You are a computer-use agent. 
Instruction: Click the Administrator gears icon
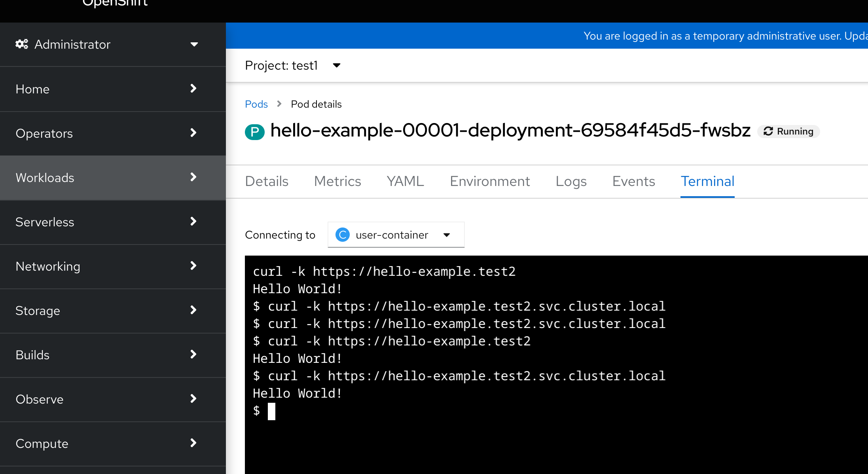coord(22,44)
